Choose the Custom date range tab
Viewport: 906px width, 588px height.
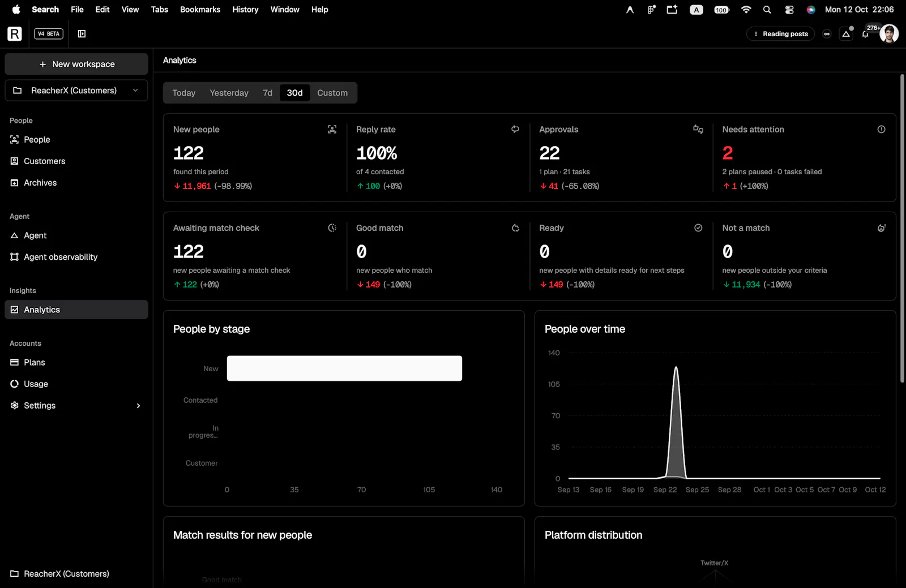[332, 93]
